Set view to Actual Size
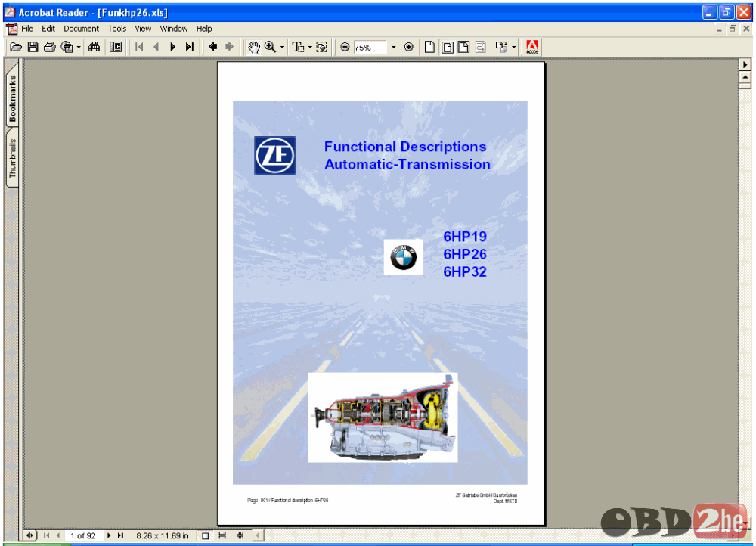Screen dimensions: 756x546 tap(429, 47)
